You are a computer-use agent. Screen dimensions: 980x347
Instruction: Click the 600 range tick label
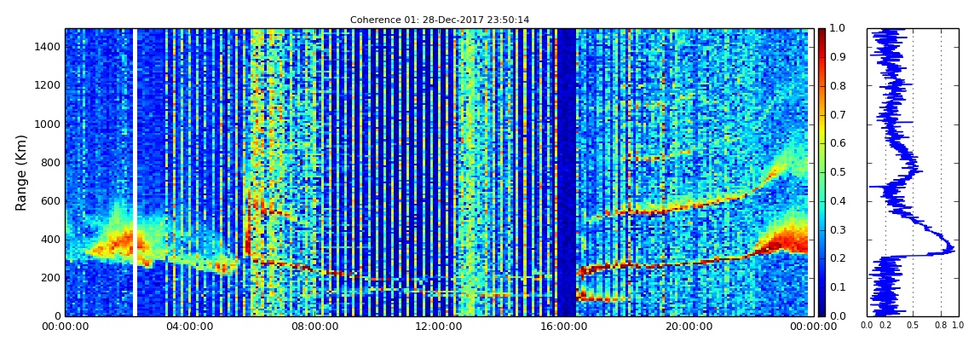click(50, 200)
